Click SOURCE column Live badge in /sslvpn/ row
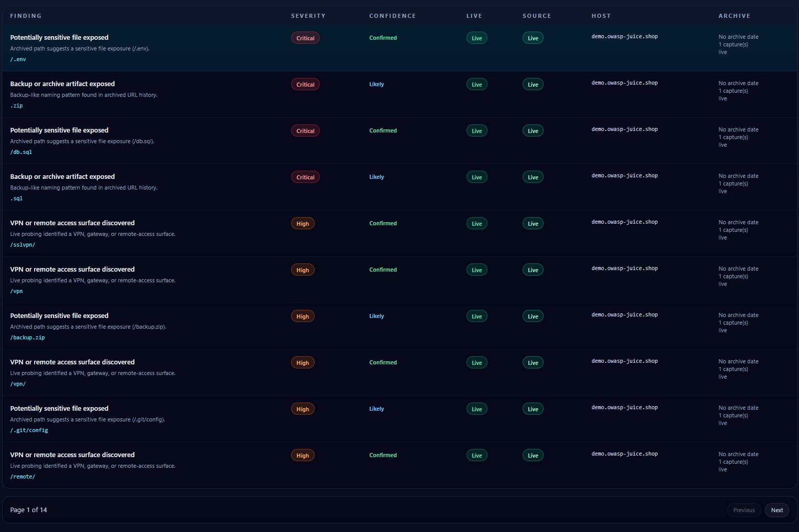Screen dimensions: 799x532 pyautogui.click(x=533, y=224)
